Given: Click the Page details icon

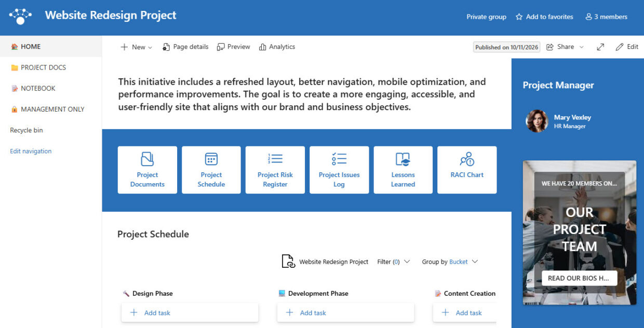Looking at the screenshot, I should [166, 47].
